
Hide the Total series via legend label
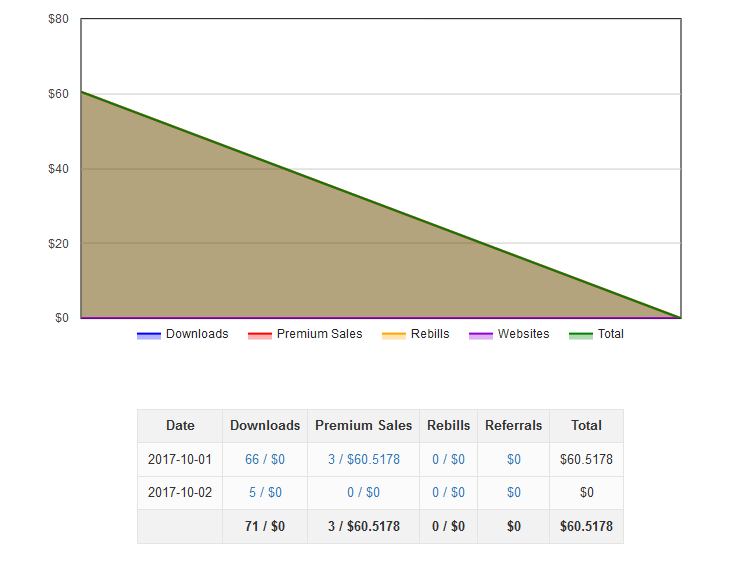click(610, 334)
